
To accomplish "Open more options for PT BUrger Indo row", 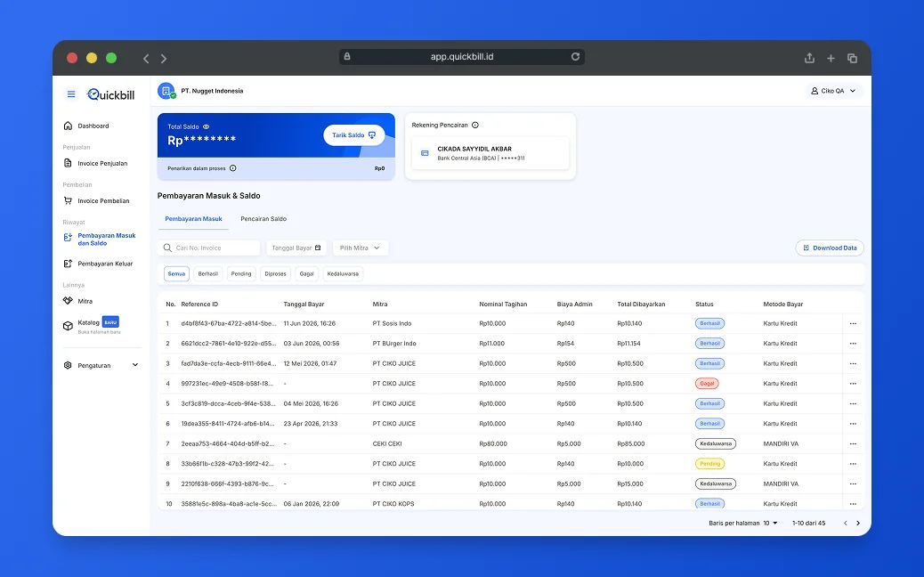I will tap(853, 344).
